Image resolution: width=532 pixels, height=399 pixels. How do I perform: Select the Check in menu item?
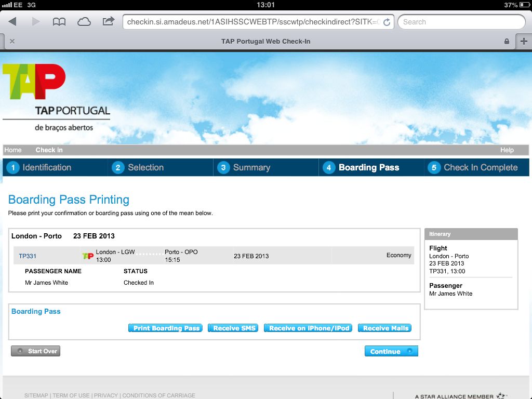(49, 150)
